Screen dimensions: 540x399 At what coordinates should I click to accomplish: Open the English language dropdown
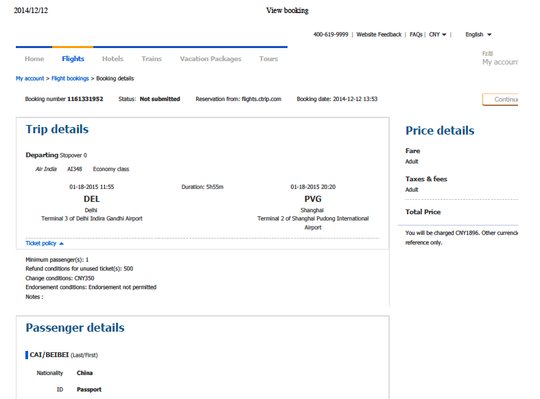478,34
